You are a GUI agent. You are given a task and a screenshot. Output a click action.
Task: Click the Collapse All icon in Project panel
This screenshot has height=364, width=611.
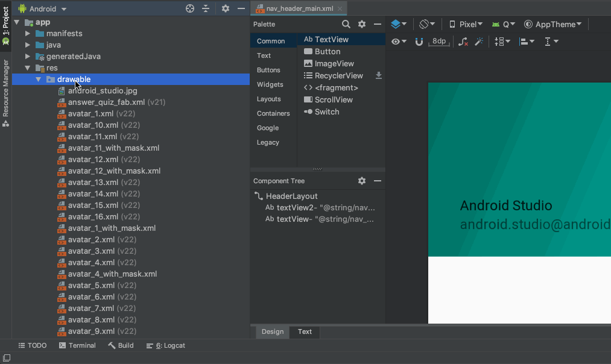click(x=205, y=8)
